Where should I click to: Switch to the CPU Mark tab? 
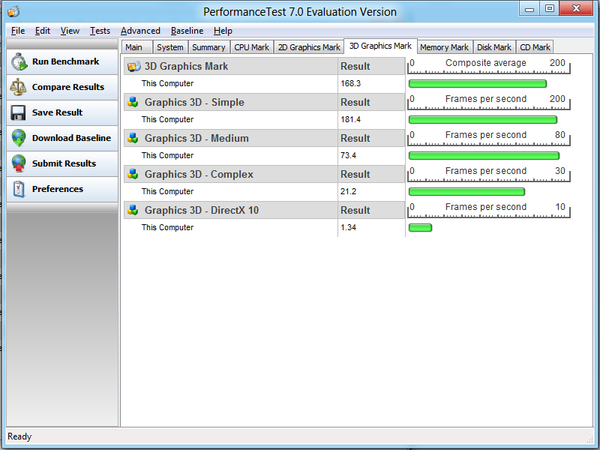pyautogui.click(x=251, y=47)
